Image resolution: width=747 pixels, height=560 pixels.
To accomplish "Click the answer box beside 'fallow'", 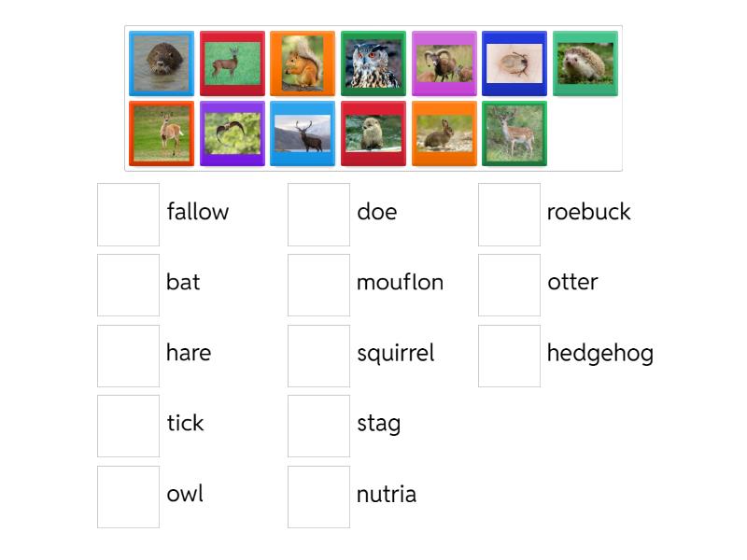I will (128, 213).
